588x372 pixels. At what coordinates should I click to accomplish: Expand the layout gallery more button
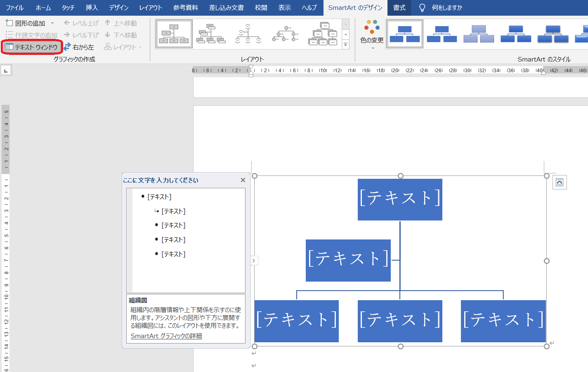point(346,45)
